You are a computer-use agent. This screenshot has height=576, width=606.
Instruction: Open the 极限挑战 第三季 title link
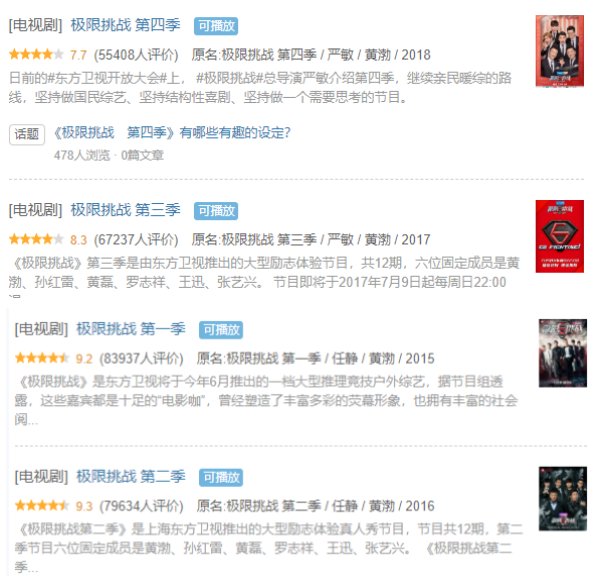[x=125, y=210]
